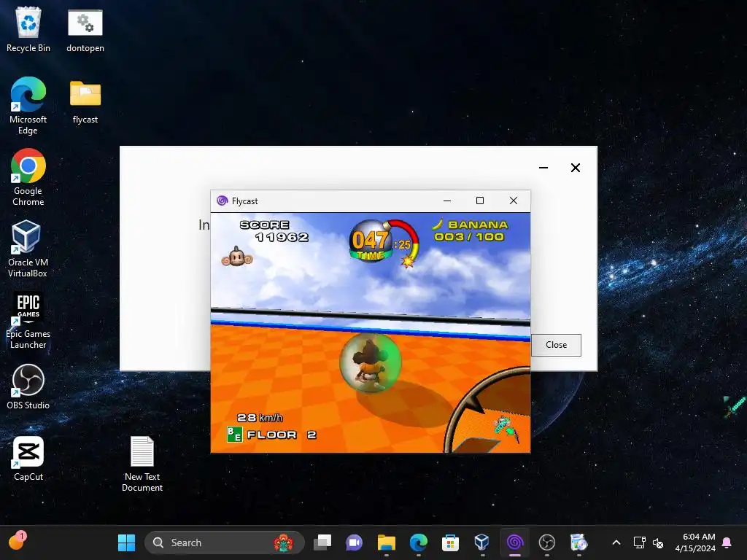Image resolution: width=747 pixels, height=560 pixels.
Task: Click the monkey head lives icon
Action: tap(237, 257)
